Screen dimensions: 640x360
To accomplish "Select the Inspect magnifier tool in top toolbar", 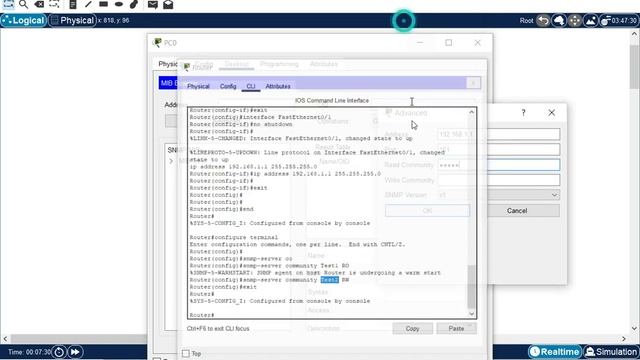I will tap(24, 4).
